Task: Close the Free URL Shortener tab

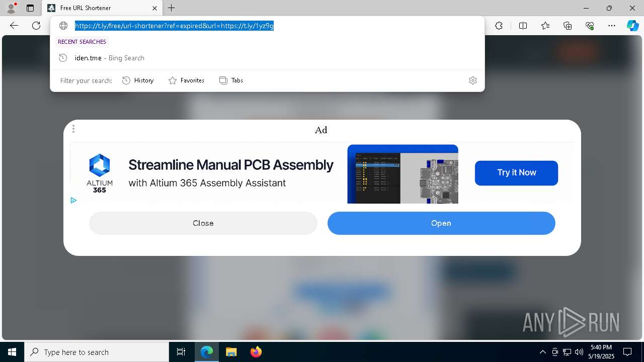Action: [154, 8]
